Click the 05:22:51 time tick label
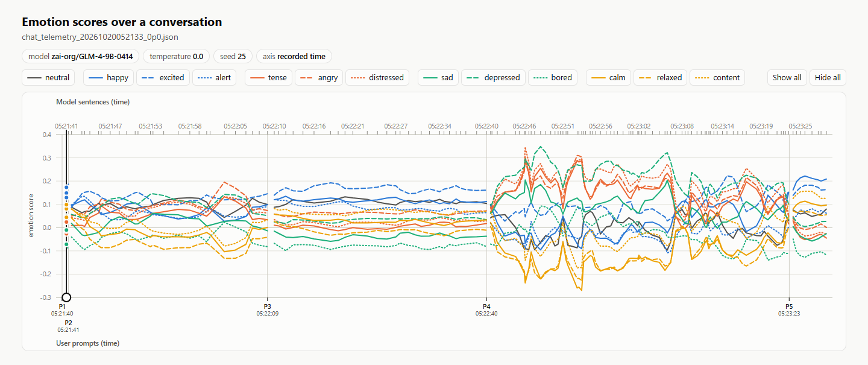Screen dimensions: 868x365 (562, 126)
